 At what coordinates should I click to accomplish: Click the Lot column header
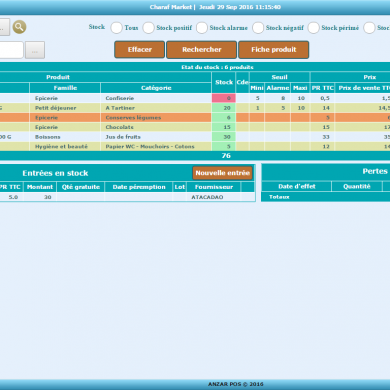click(180, 187)
